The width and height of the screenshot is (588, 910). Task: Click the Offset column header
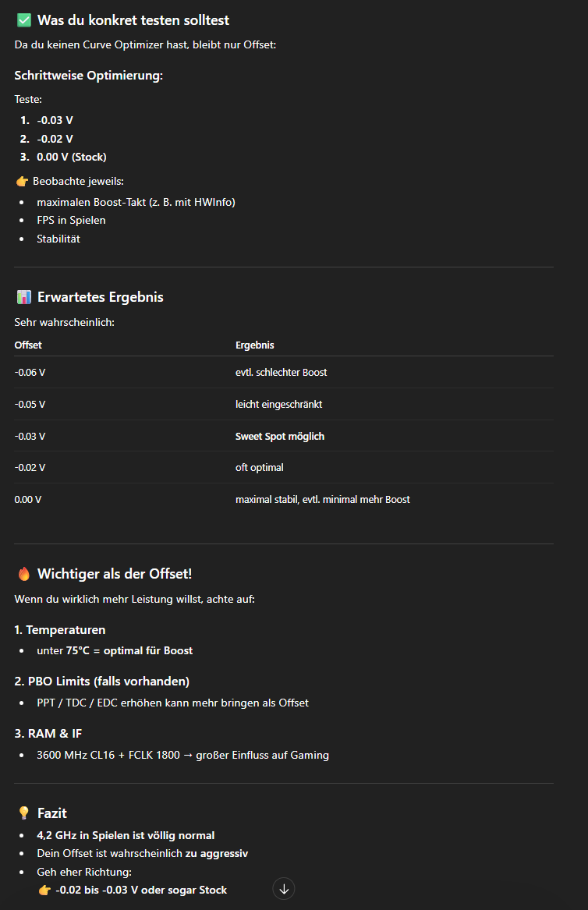pyautogui.click(x=28, y=345)
